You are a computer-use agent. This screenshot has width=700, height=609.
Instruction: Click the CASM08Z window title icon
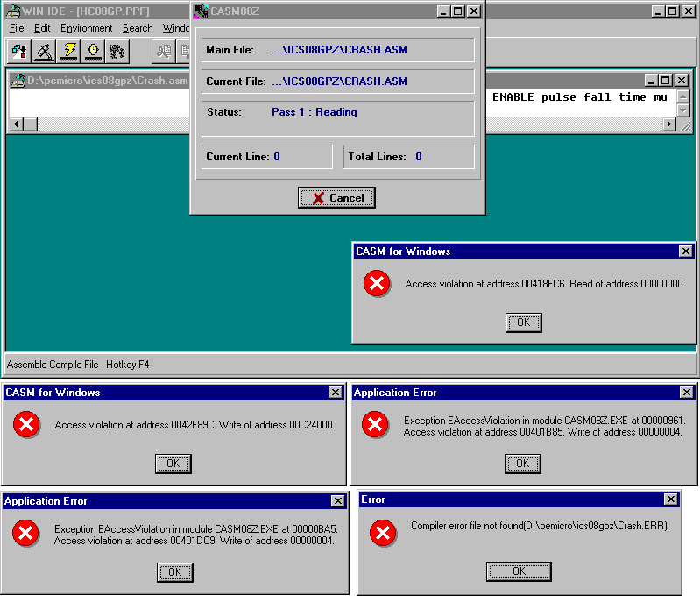tap(201, 11)
